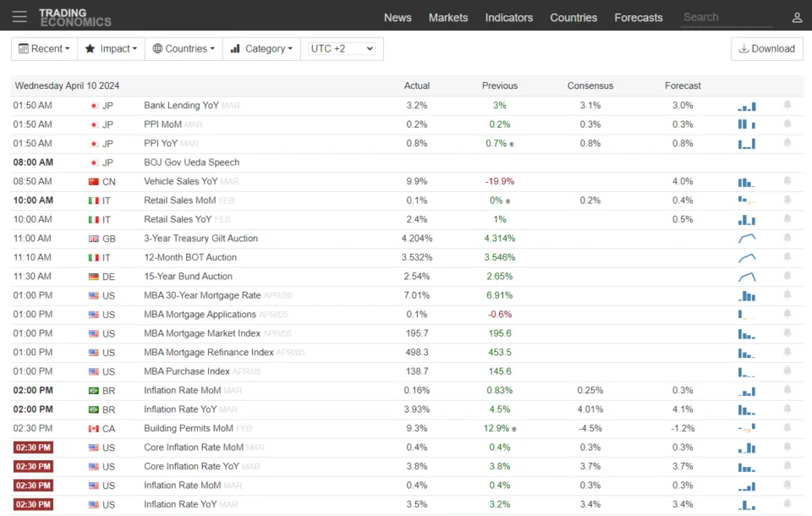Toggle the reminder bell on 15-Year Bund Auction

(787, 276)
